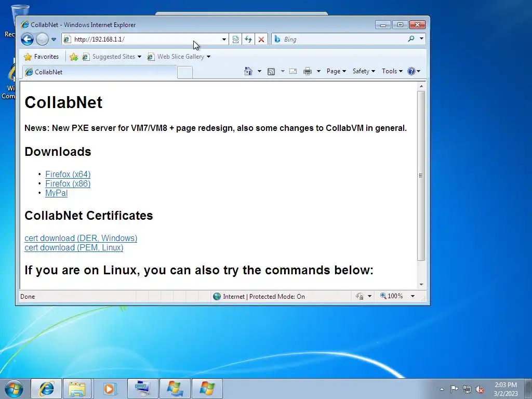Click the 100% zoom level button
The image size is (532, 399).
coord(392,296)
